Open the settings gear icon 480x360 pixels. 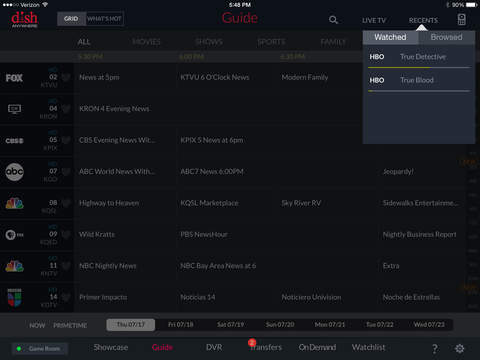(460, 348)
